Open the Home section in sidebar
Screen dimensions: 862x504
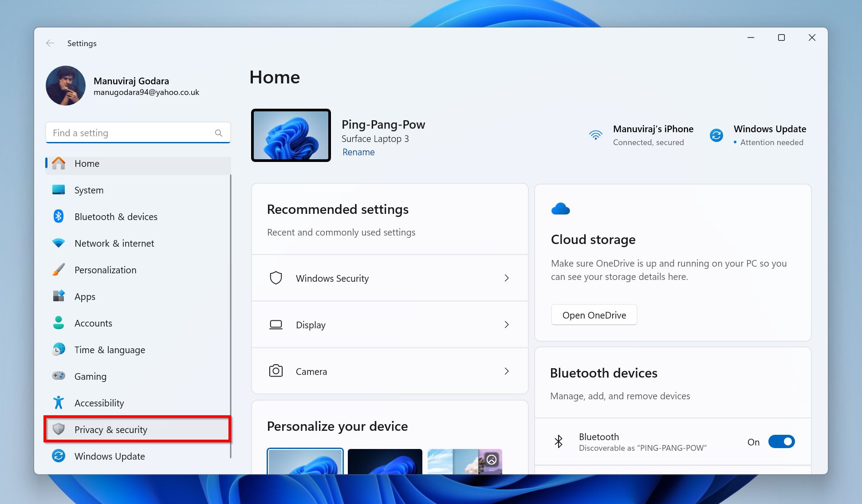point(138,163)
